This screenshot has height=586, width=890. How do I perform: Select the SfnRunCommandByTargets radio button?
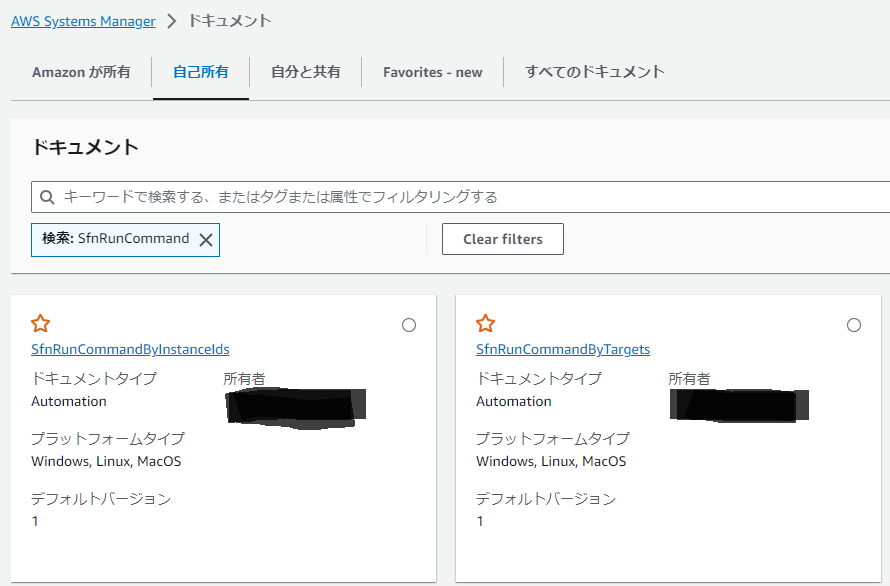[854, 325]
